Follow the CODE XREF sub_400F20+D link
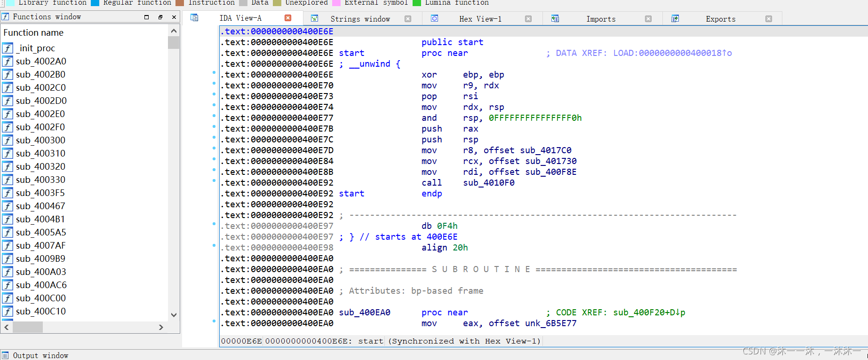 (649, 313)
